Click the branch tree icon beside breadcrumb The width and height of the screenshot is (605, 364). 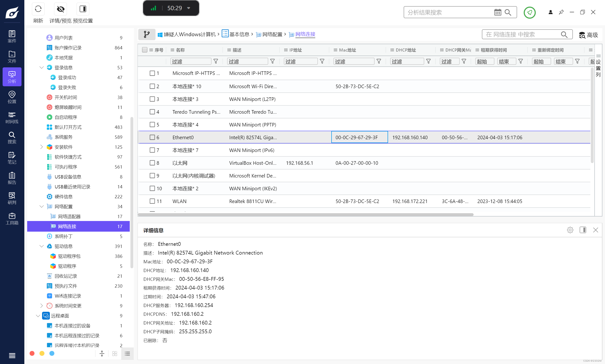(x=147, y=34)
